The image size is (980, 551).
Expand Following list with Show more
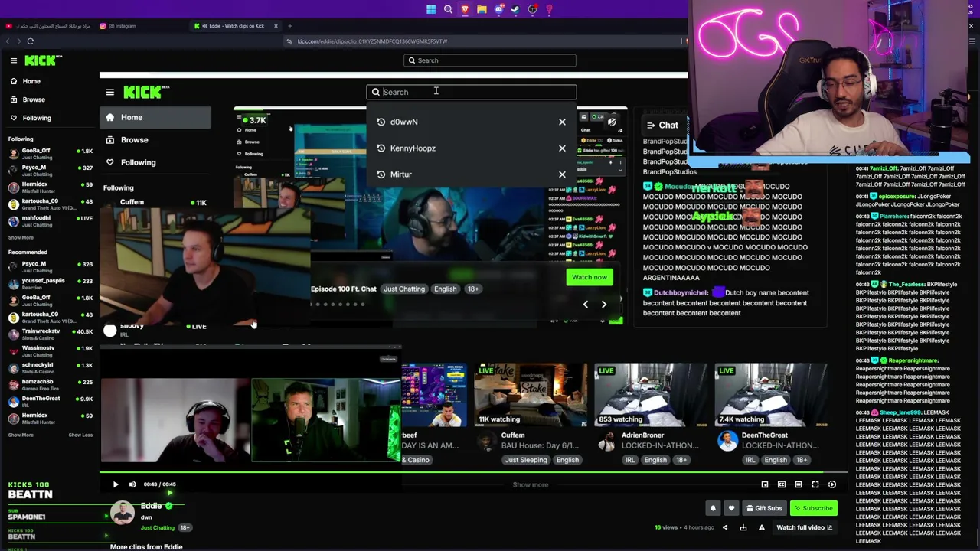tap(21, 238)
